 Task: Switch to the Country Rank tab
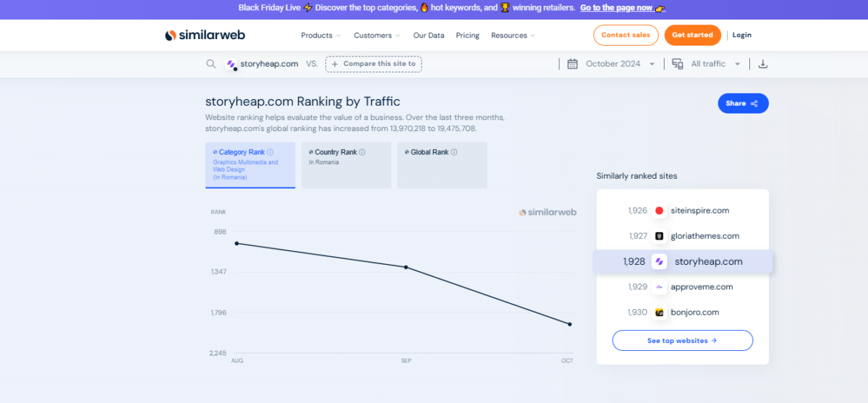[346, 165]
